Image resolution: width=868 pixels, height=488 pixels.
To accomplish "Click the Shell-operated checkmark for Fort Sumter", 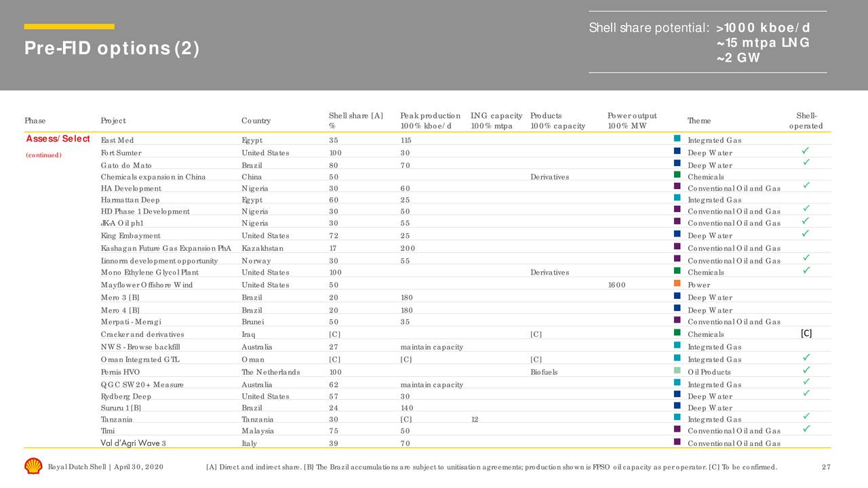I will click(x=806, y=150).
